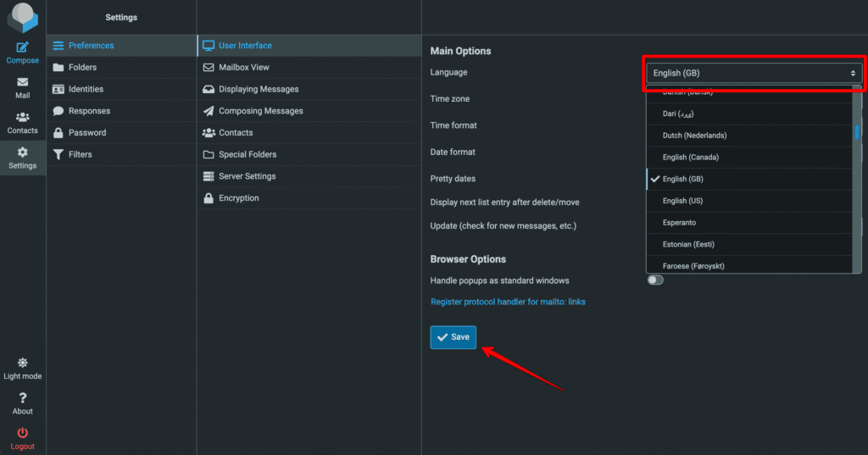868x455 pixels.
Task: Select English (US) from language list
Action: 682,201
